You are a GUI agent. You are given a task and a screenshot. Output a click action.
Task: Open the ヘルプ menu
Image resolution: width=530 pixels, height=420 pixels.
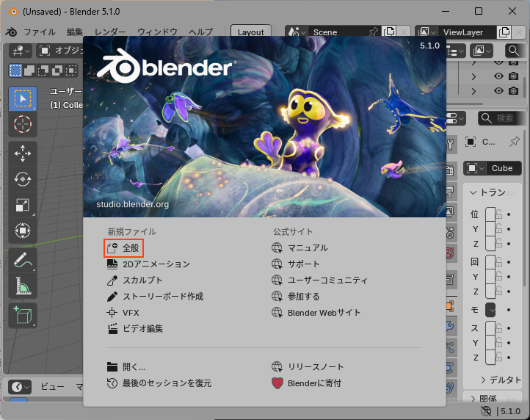pyautogui.click(x=201, y=32)
